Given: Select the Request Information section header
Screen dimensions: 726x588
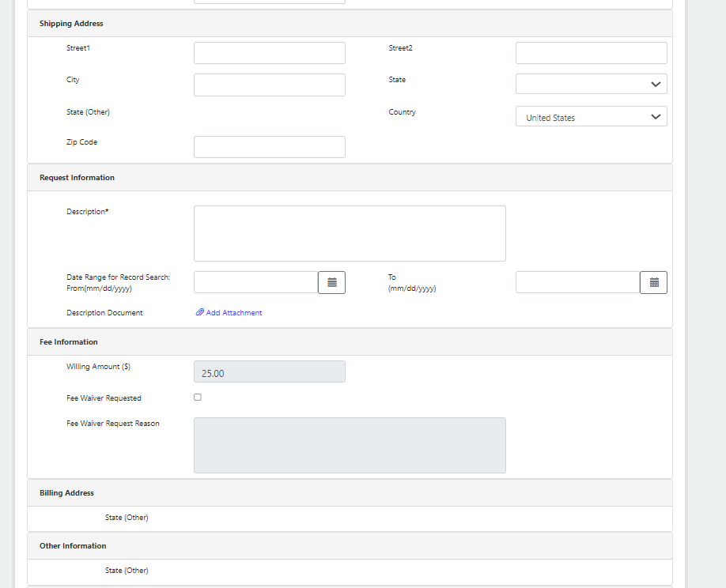Looking at the screenshot, I should pos(77,178).
